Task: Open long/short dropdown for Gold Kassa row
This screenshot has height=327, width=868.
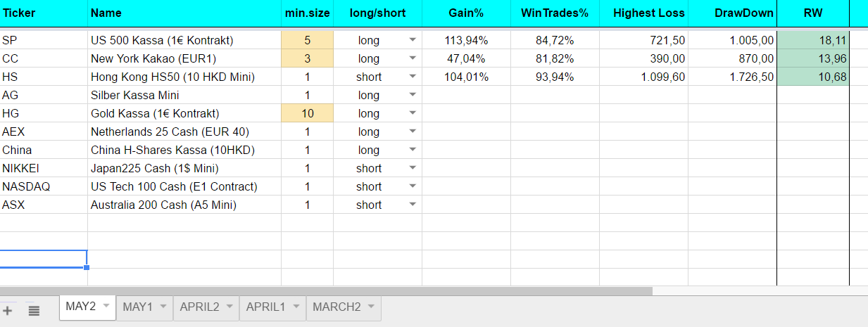Action: tap(413, 113)
